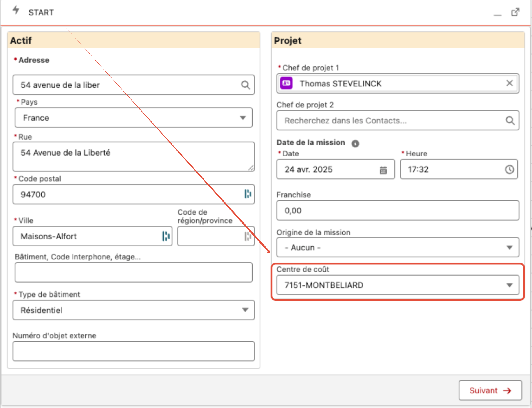The image size is (532, 408).
Task: Click the Franchise field 0,00
Action: tap(398, 210)
